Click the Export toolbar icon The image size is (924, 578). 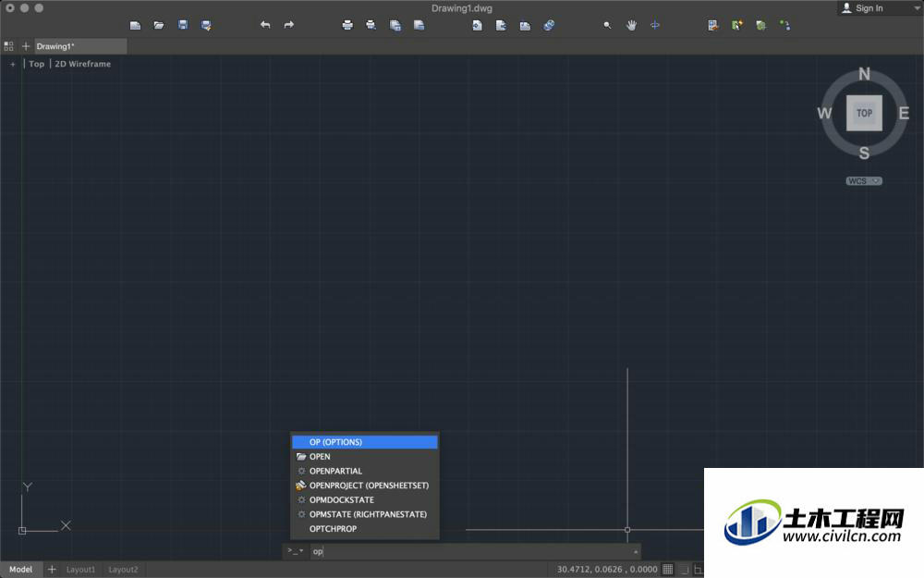click(501, 25)
